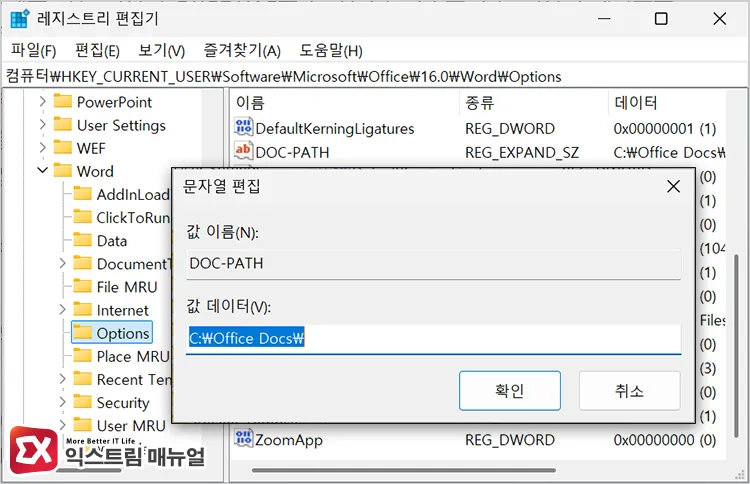The image size is (750, 484).
Task: Select the Document folder icon in tree
Action: tap(82, 263)
